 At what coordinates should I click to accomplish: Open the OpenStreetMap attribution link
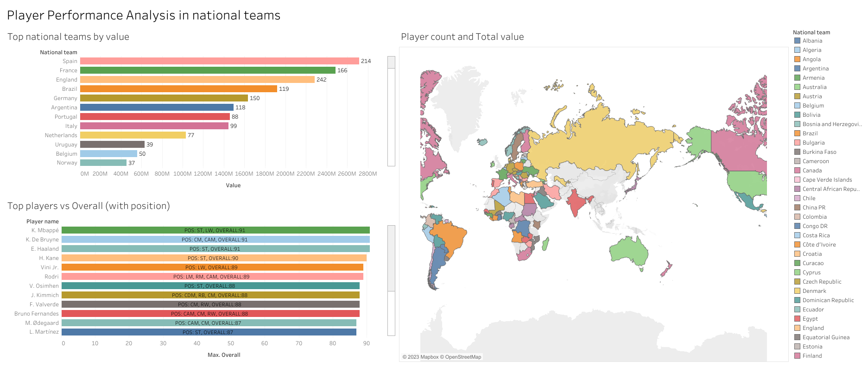[463, 357]
